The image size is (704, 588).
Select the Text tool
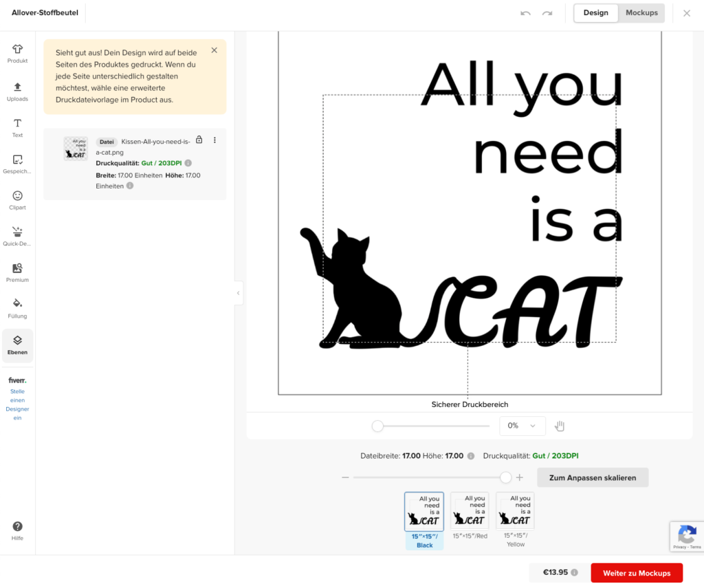(x=17, y=127)
